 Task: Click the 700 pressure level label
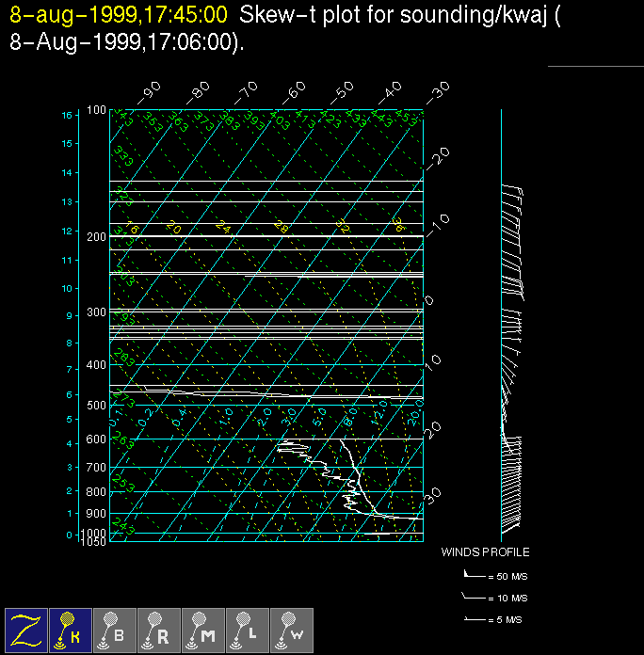(97, 468)
